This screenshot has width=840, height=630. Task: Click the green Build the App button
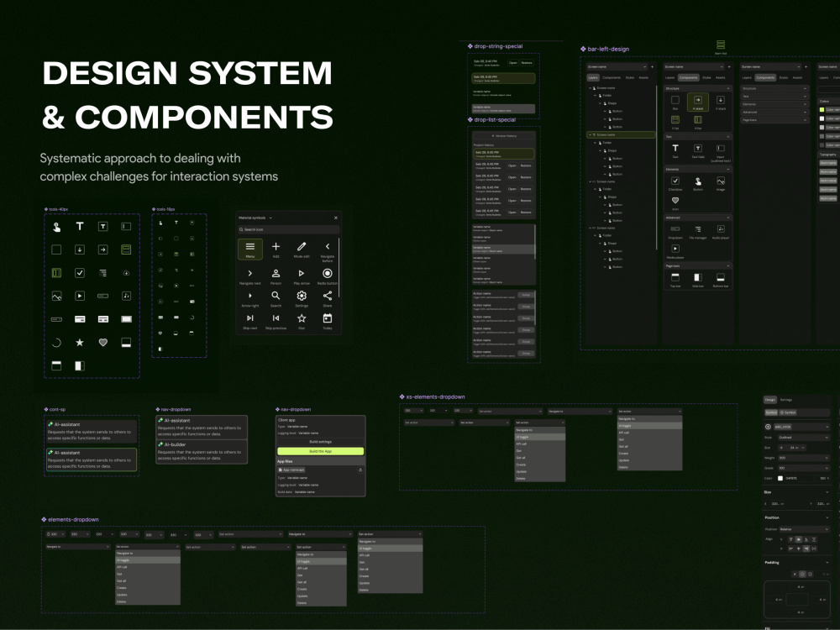pyautogui.click(x=320, y=451)
